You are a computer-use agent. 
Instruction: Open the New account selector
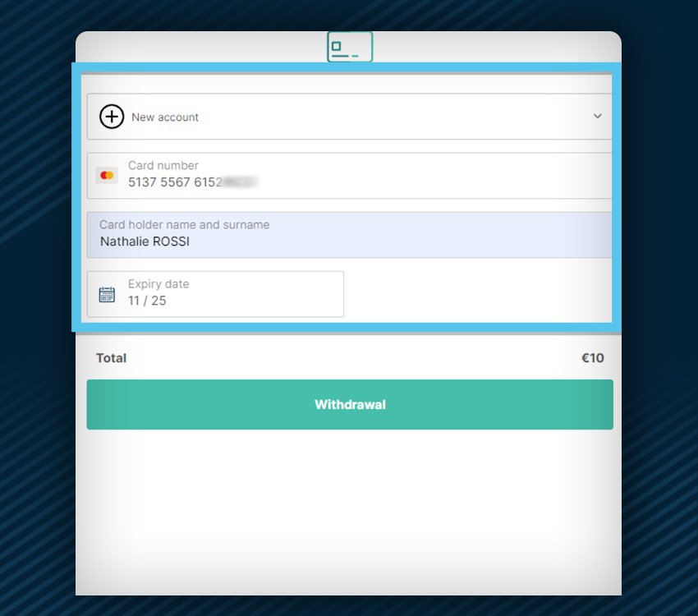350,117
